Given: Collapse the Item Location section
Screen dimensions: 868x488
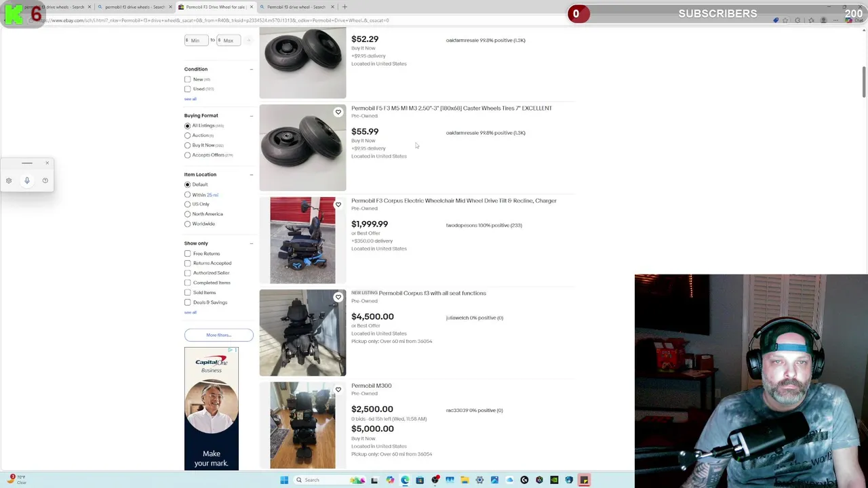Looking at the screenshot, I should pyautogui.click(x=251, y=175).
